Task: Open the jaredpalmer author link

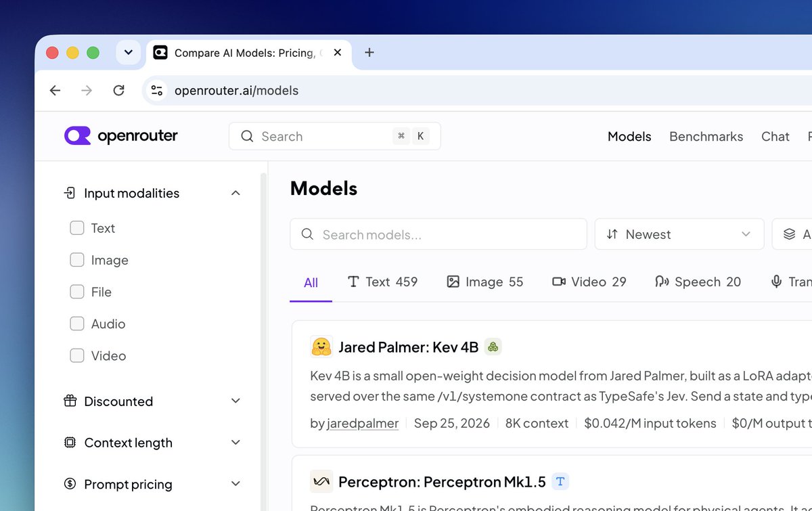Action: click(363, 423)
